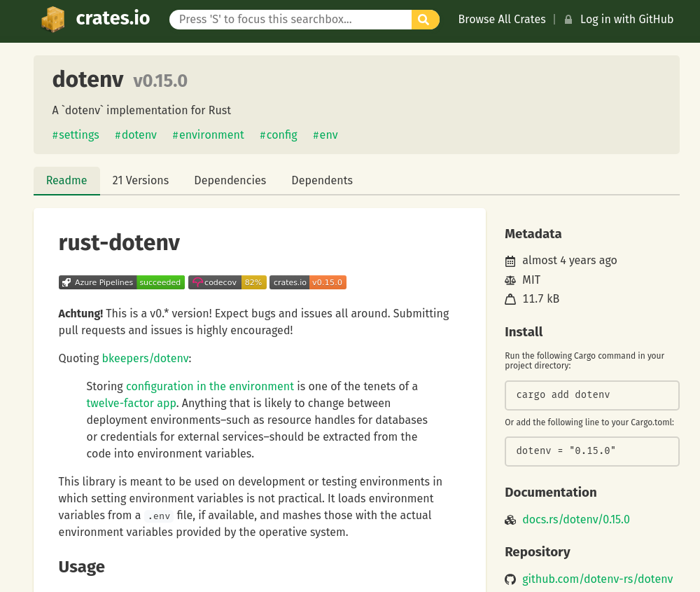Viewport: 700px width, 592px height.
Task: Open configuration in the environment link
Action: pyautogui.click(x=210, y=387)
